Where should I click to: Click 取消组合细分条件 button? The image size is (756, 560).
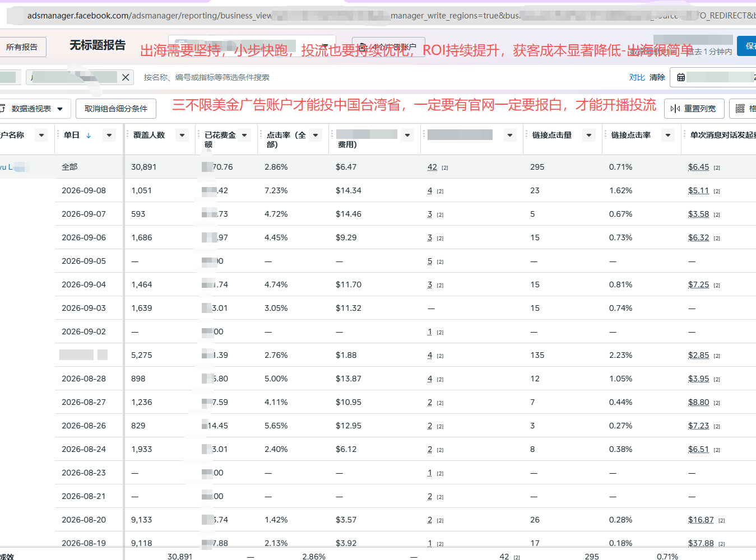pyautogui.click(x=116, y=109)
